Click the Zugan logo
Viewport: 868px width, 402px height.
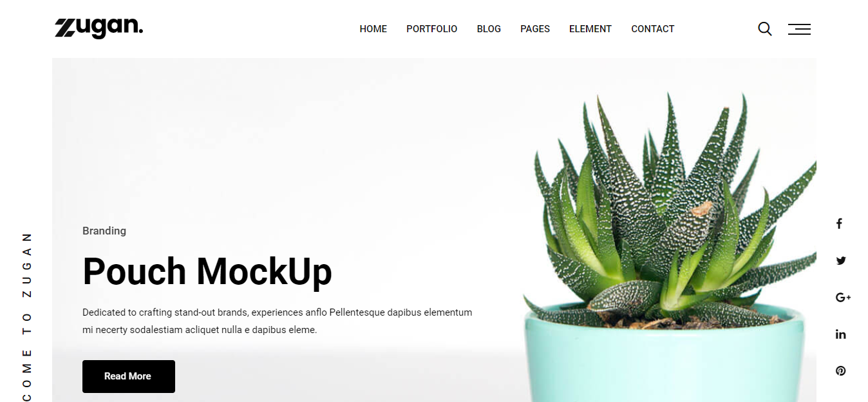[x=99, y=28]
